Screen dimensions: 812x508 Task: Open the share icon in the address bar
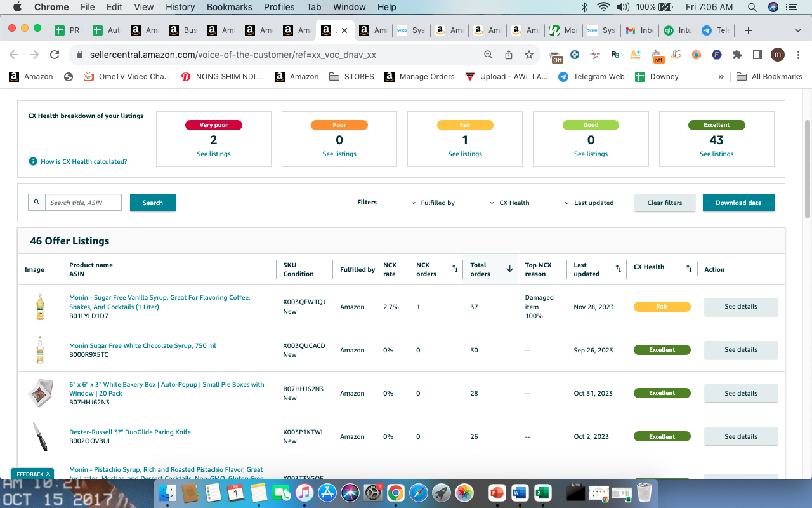click(x=509, y=55)
